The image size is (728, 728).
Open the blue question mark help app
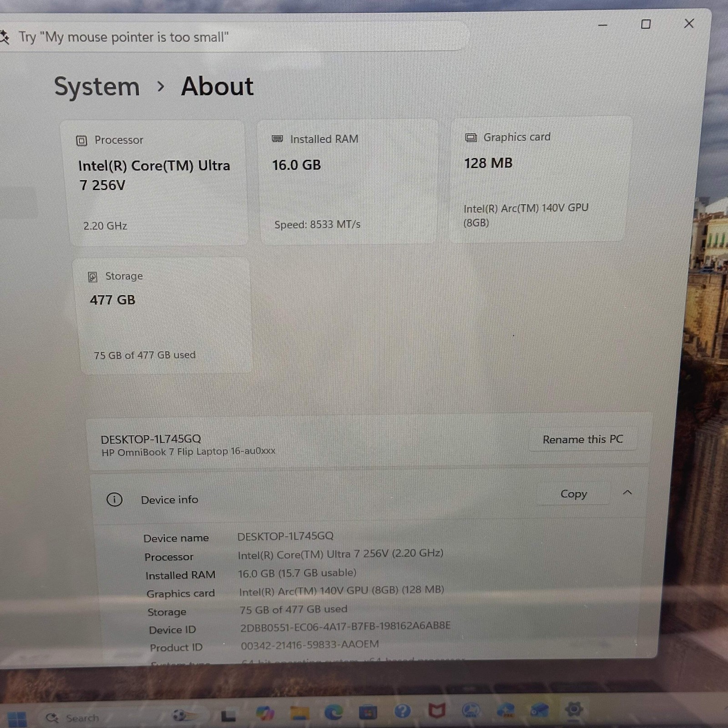pos(402,711)
